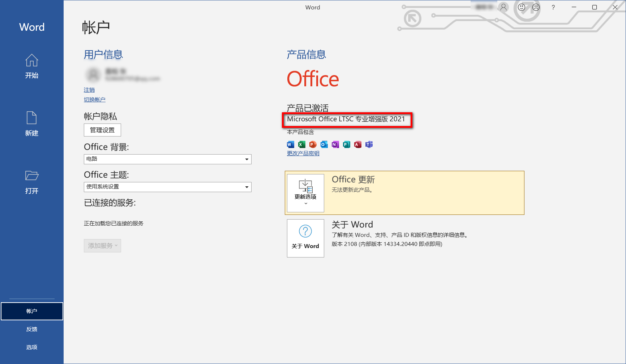626x364 pixels.
Task: Click the Word icon in product list
Action: [x=290, y=144]
